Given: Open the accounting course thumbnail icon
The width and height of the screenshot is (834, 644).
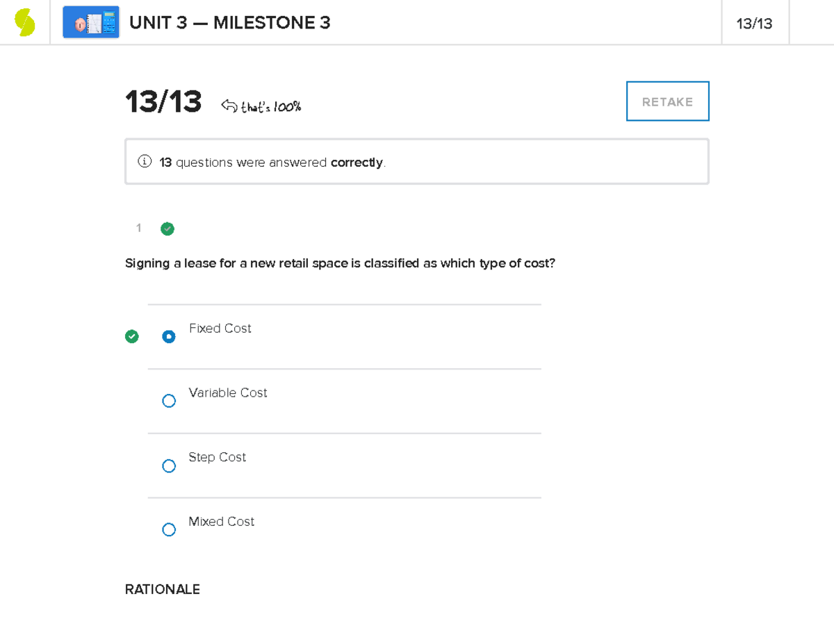Looking at the screenshot, I should point(91,23).
